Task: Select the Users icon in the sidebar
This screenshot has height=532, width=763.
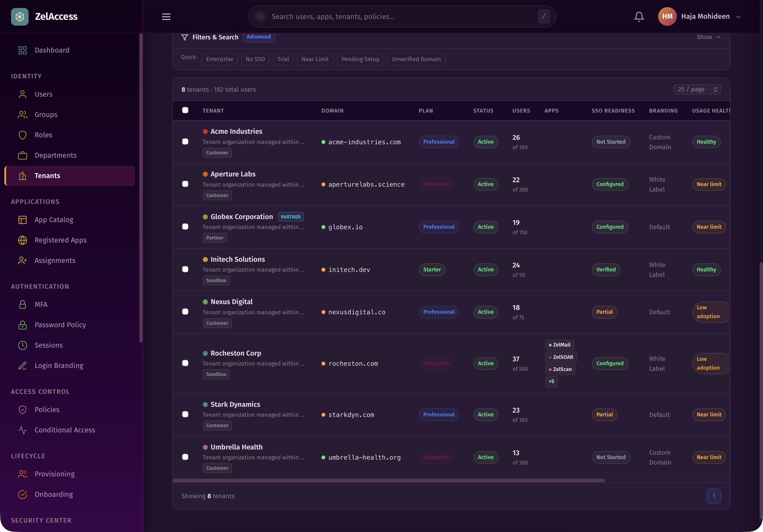Action: click(22, 94)
